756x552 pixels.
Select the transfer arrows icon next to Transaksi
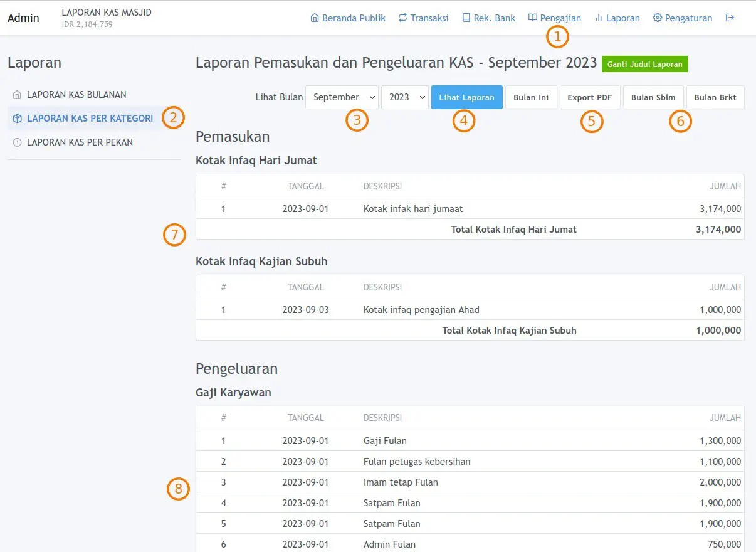(x=403, y=18)
